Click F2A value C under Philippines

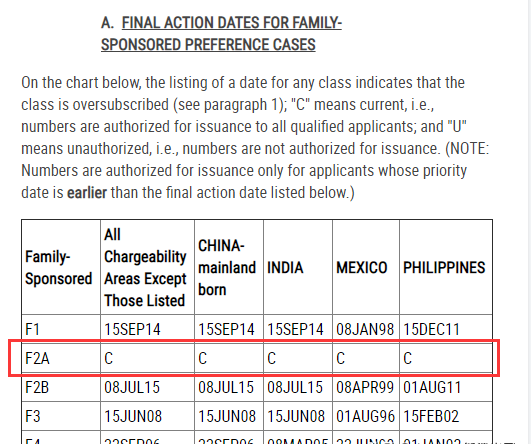[407, 358]
